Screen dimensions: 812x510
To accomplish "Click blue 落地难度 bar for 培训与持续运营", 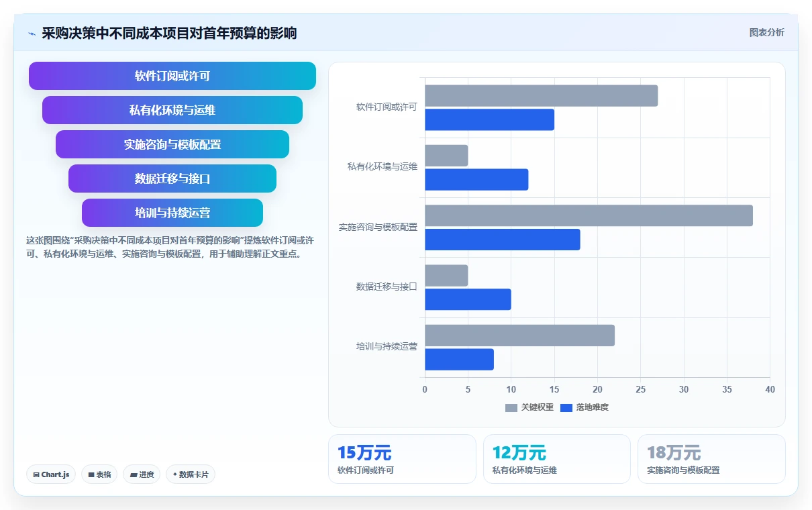I will click(x=459, y=360).
